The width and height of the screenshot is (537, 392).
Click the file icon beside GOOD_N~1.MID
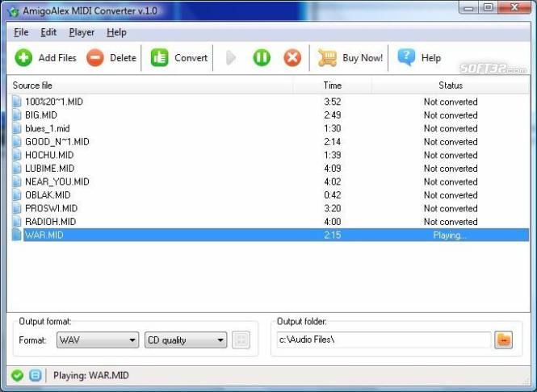pyautogui.click(x=17, y=142)
